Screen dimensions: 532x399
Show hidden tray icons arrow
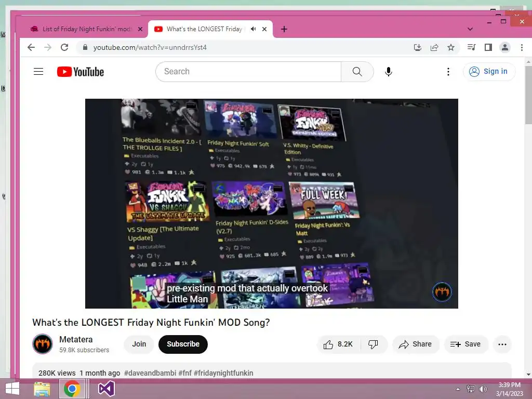tap(458, 389)
